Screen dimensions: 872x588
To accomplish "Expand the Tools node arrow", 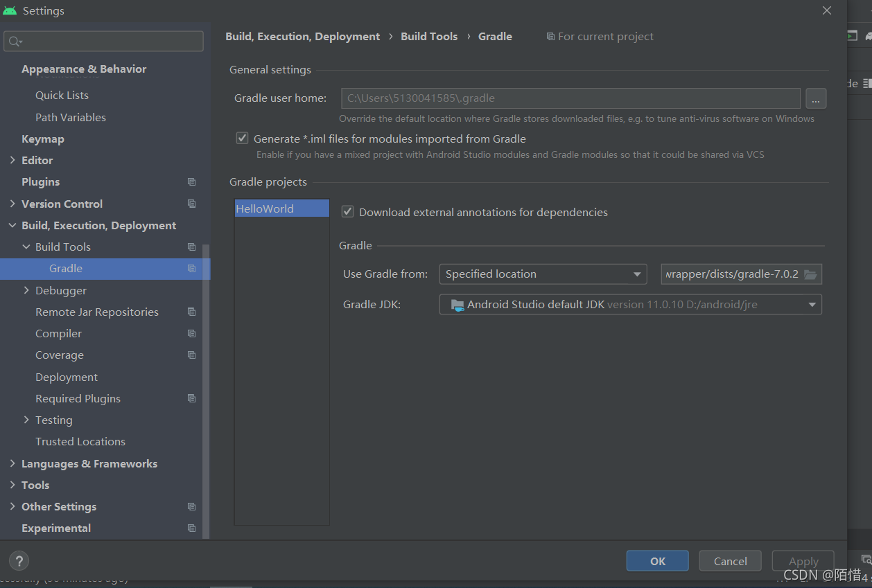I will [12, 485].
